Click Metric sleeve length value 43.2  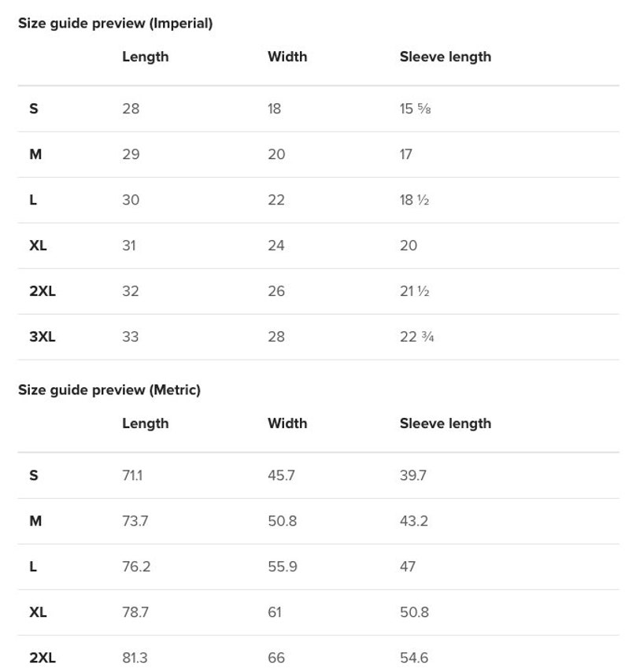[x=414, y=521]
